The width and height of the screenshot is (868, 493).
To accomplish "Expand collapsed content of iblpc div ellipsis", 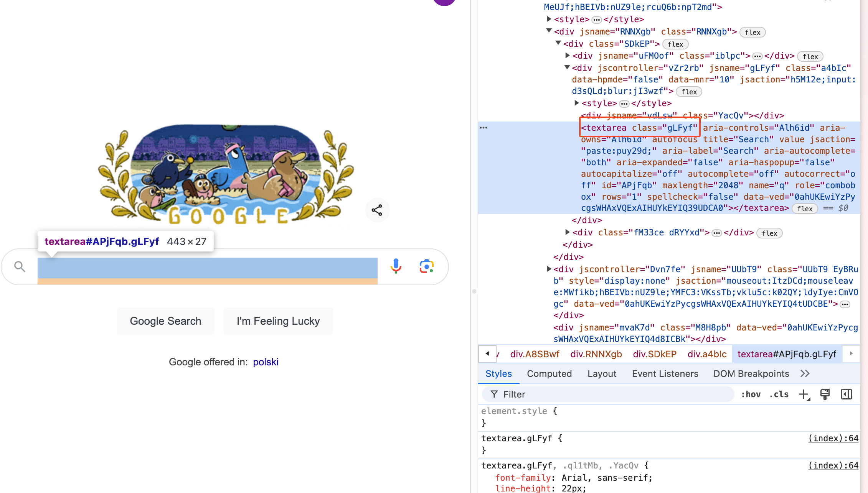I will tap(757, 56).
